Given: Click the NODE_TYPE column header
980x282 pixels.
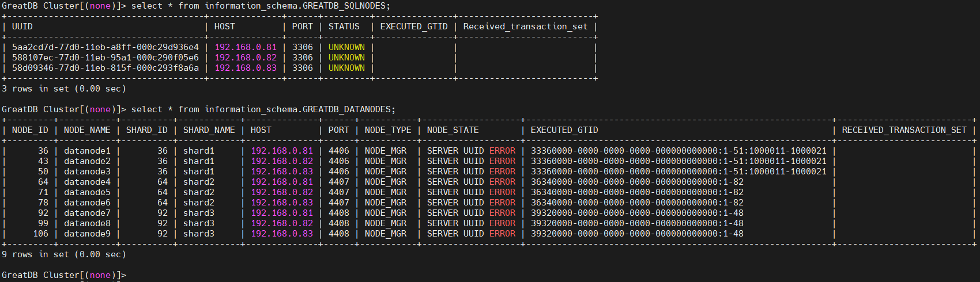Looking at the screenshot, I should point(388,130).
